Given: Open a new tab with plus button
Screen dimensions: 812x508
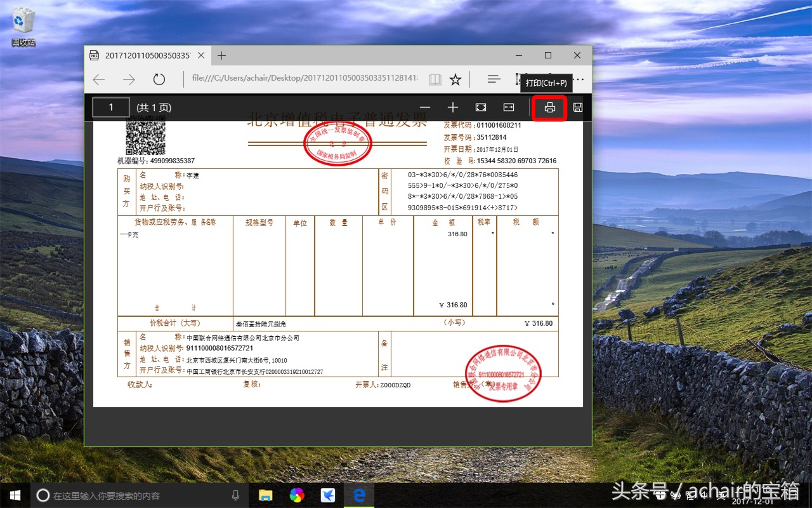Looking at the screenshot, I should click(x=221, y=56).
